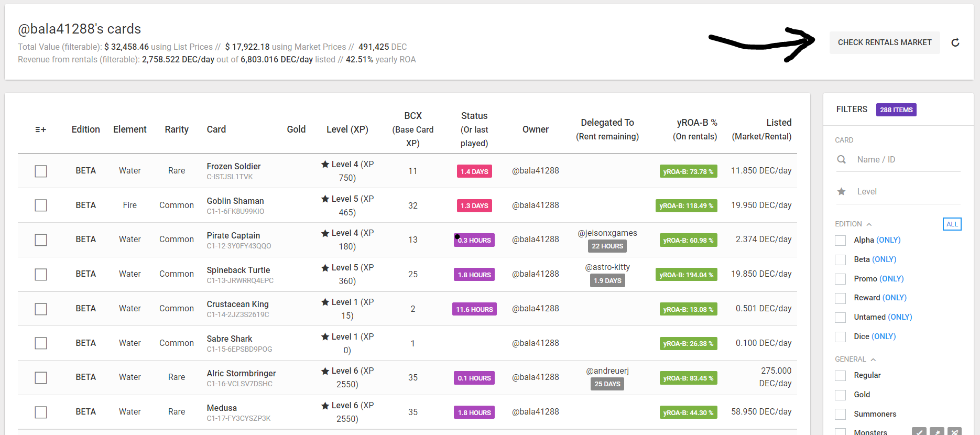
Task: Open delegate @andreuerj profile
Action: 607,371
